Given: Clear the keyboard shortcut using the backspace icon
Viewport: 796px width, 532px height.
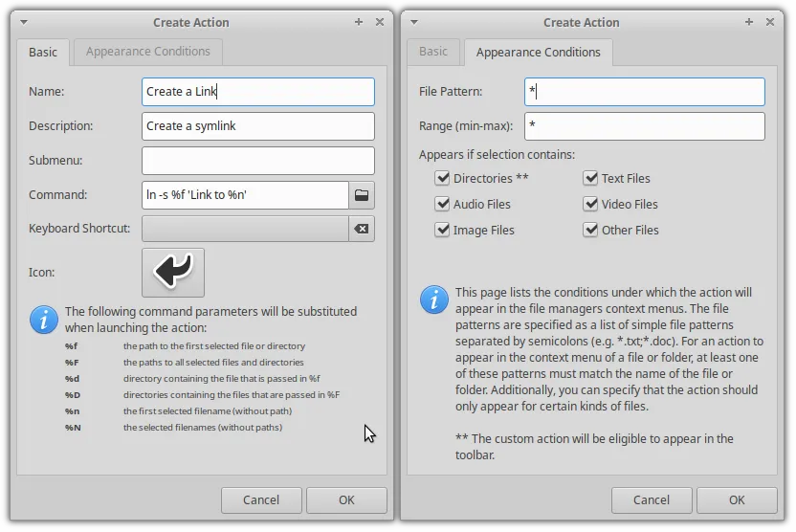Looking at the screenshot, I should coord(361,230).
